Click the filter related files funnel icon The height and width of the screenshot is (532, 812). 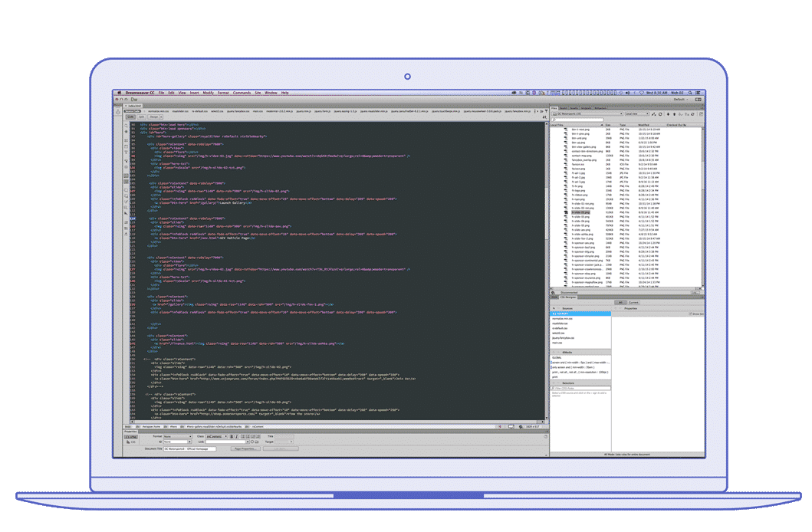coord(546,110)
